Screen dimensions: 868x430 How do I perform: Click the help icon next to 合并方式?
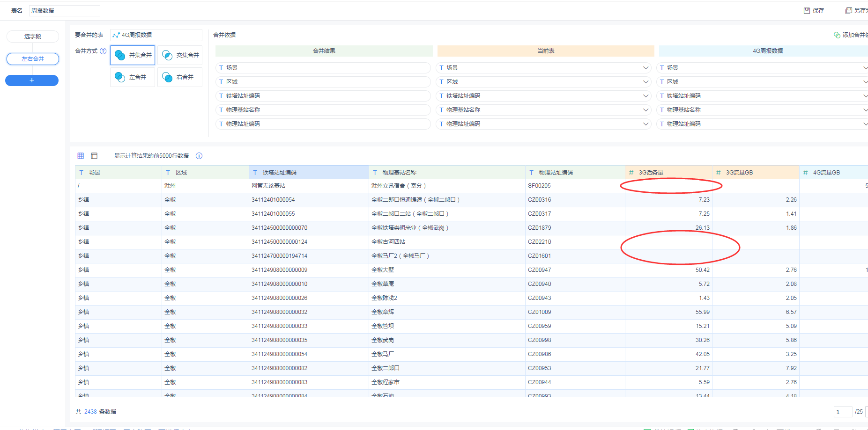coord(103,51)
